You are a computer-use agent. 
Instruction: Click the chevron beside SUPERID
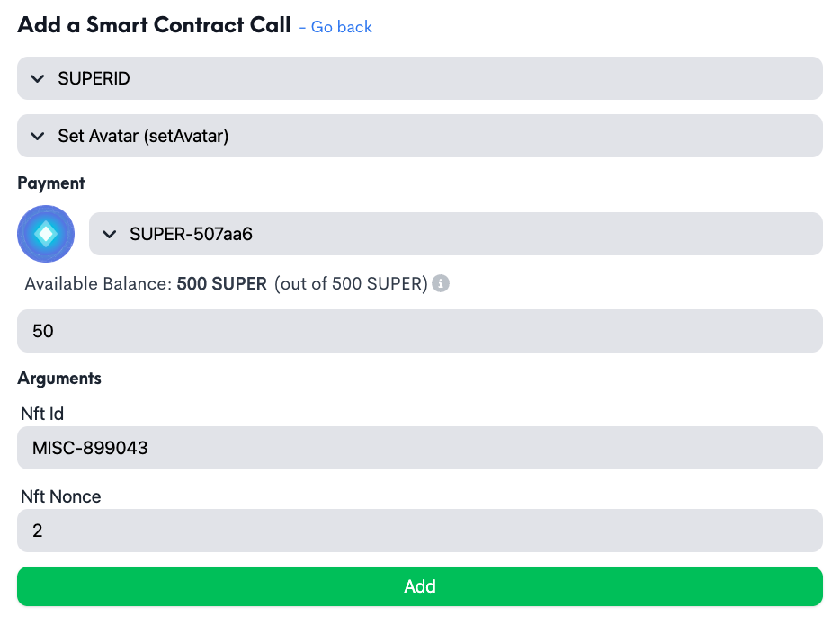[x=38, y=79]
